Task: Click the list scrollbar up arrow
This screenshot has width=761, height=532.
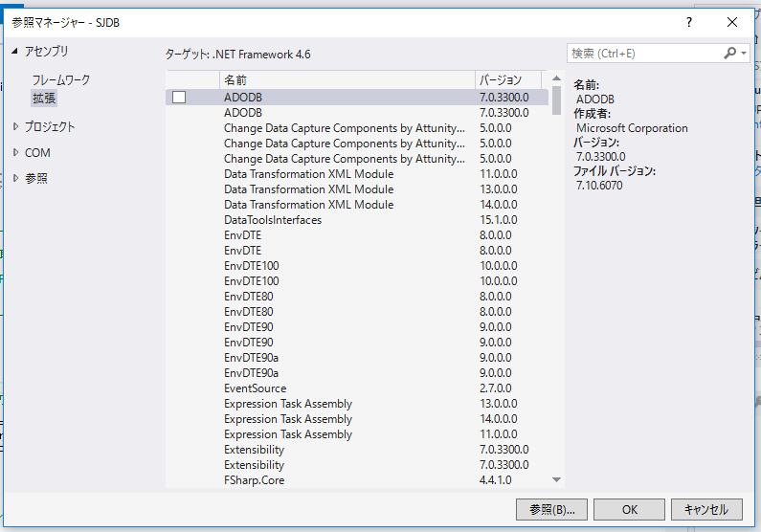Action: coord(557,78)
